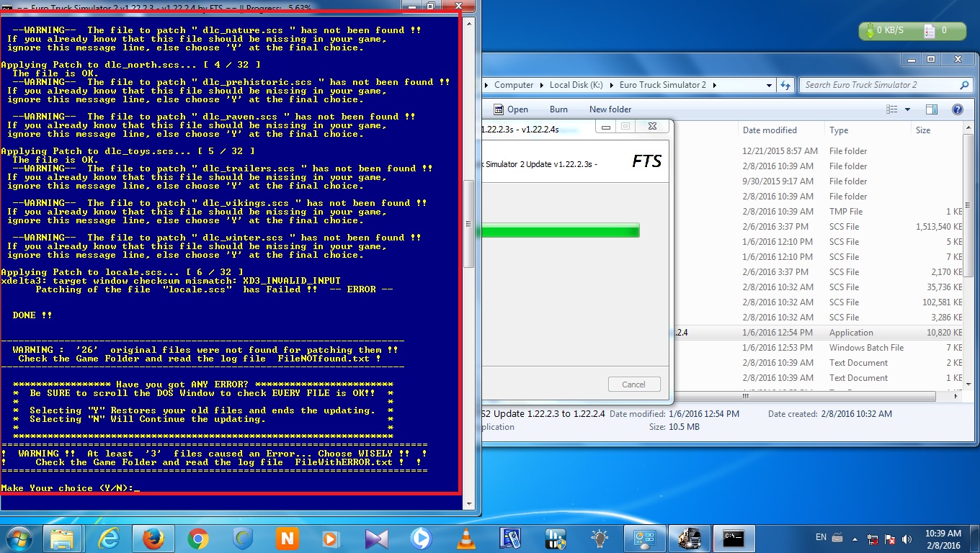Create a New folder from Explorer toolbar
Viewport: 980px width, 553px height.
[610, 109]
